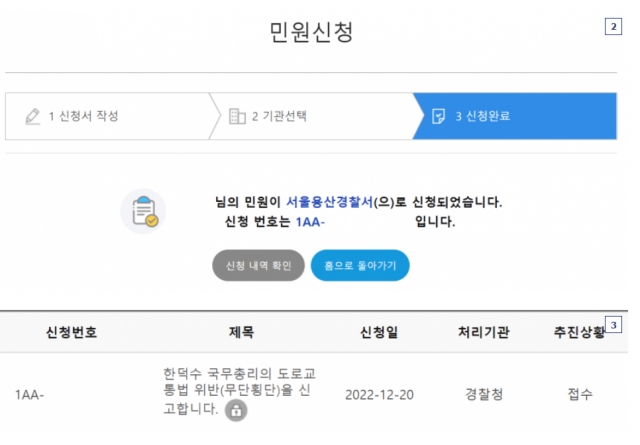The image size is (640, 445).
Task: Click the 홈으로 돌아가기 button
Action: (360, 265)
